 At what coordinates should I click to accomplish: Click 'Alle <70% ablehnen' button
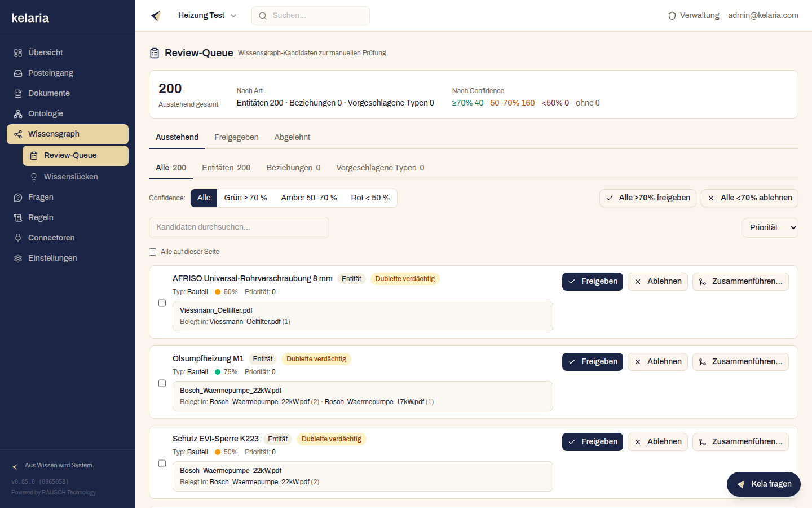point(749,198)
